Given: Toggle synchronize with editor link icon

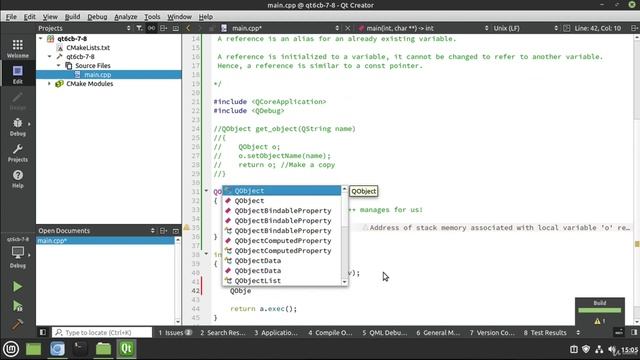Looking at the screenshot, I should coord(151,28).
